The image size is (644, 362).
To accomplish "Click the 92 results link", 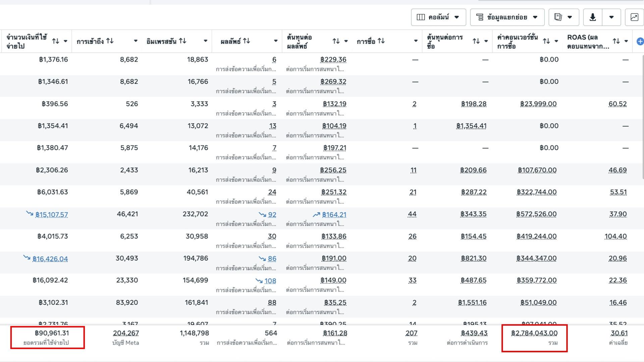I will click(272, 215).
